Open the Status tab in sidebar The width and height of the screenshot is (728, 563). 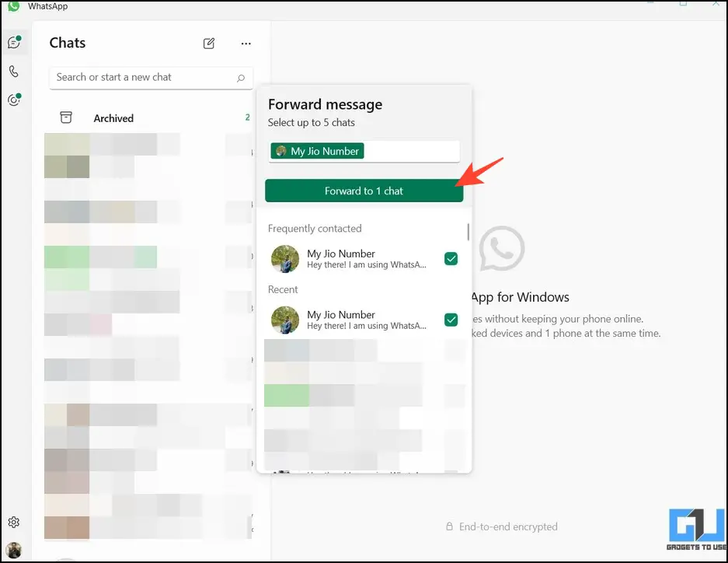[x=15, y=100]
